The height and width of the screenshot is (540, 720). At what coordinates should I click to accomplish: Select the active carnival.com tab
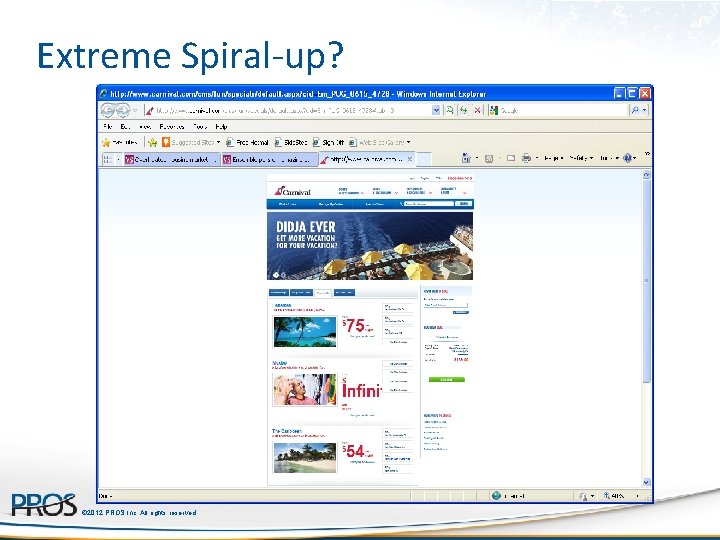pos(361,159)
